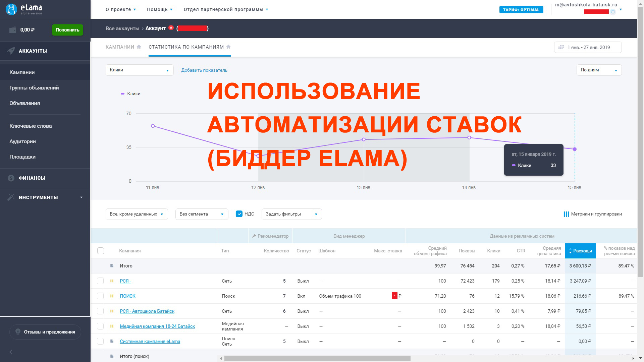Viewport: 644px width, 362px height.
Task: Click the green Пополнить button
Action: (x=67, y=30)
